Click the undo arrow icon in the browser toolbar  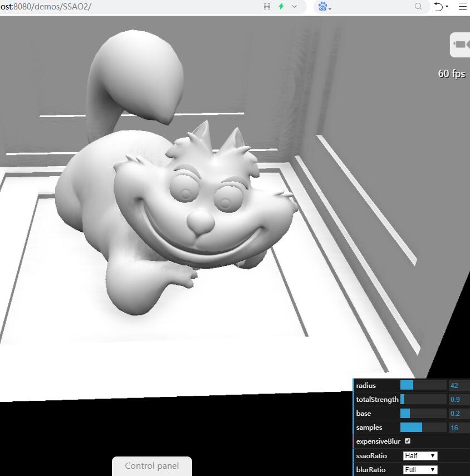(x=439, y=6)
